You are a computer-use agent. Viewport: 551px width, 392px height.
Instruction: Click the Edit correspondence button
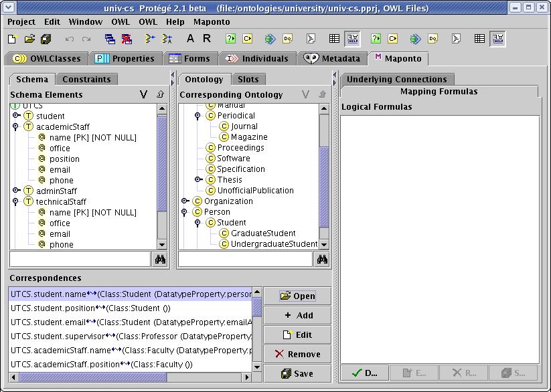tap(297, 334)
